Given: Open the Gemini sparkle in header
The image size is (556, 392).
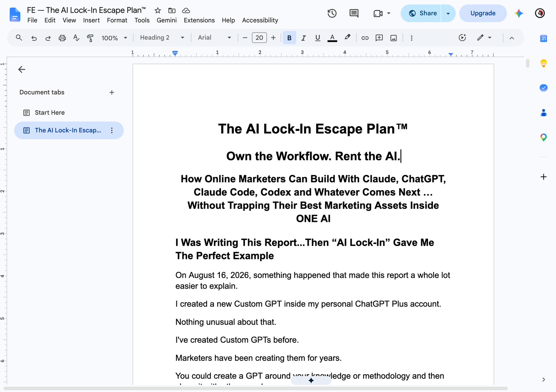Looking at the screenshot, I should [x=519, y=13].
